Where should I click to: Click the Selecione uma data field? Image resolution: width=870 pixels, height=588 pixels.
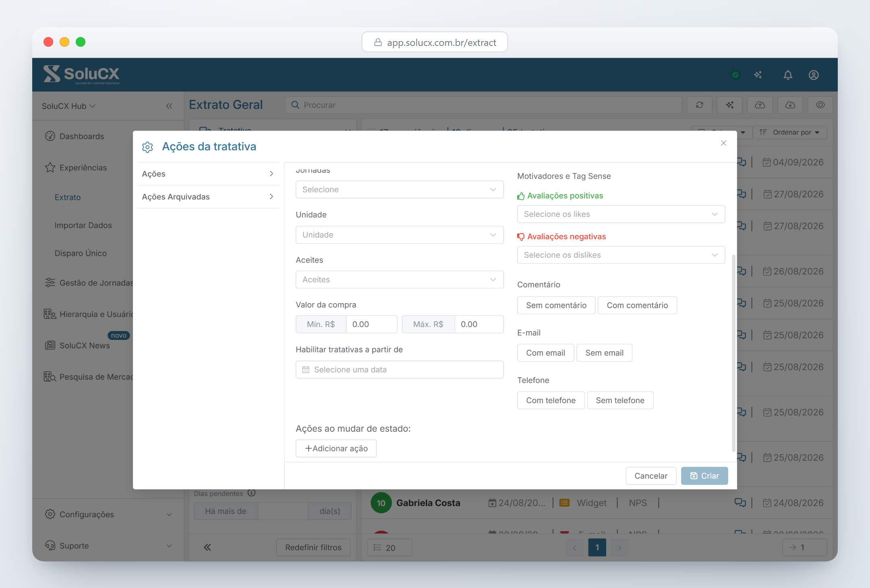click(400, 369)
